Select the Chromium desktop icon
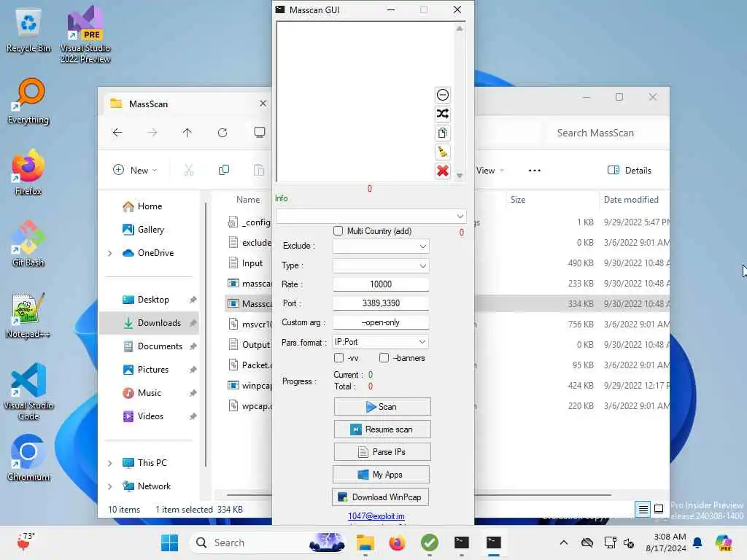 (x=28, y=458)
